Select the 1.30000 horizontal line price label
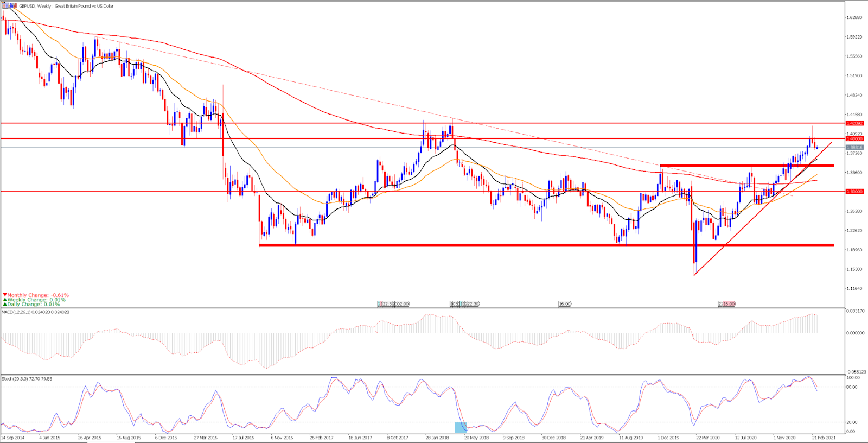 click(854, 191)
